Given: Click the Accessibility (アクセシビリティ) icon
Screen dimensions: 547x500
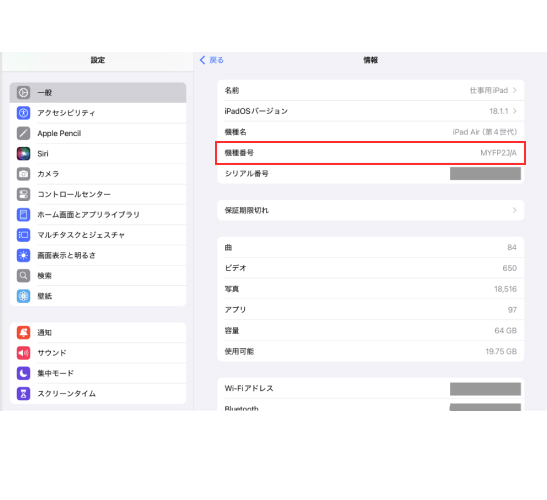Looking at the screenshot, I should (23, 113).
